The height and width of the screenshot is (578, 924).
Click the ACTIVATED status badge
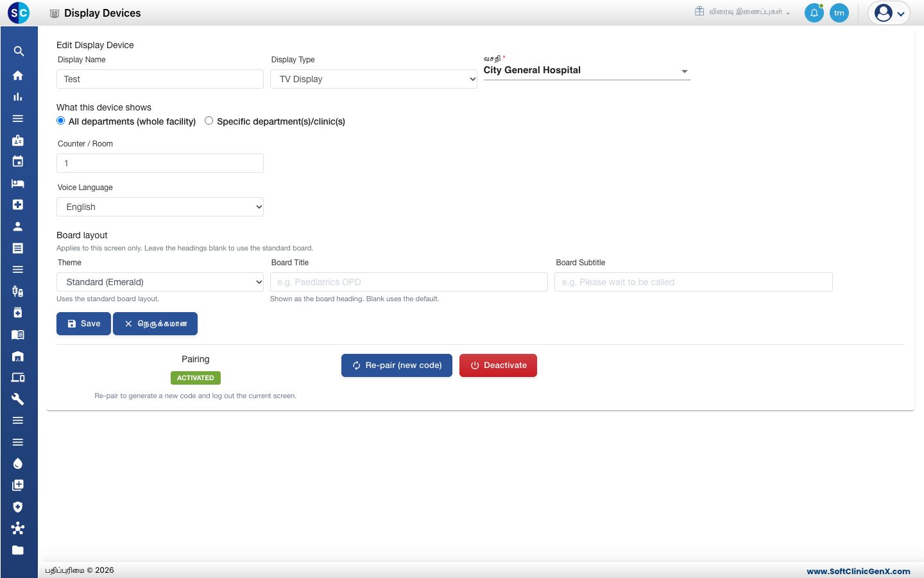click(196, 378)
